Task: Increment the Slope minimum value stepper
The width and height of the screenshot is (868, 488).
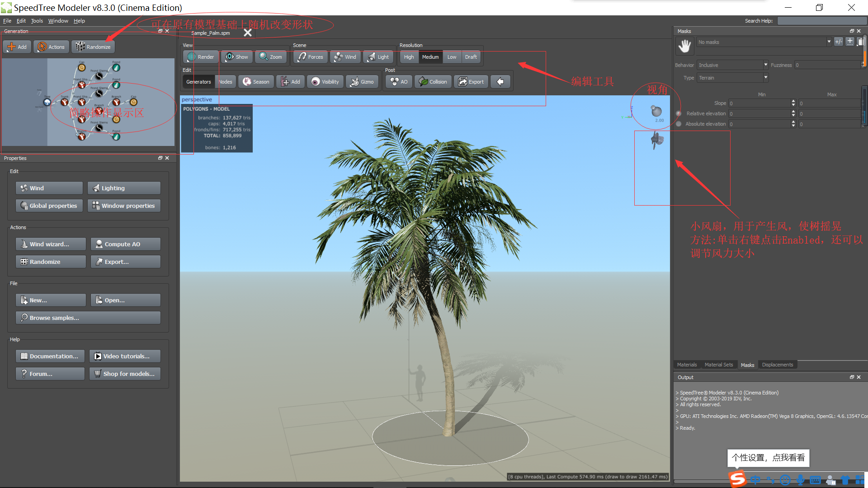Action: (793, 101)
